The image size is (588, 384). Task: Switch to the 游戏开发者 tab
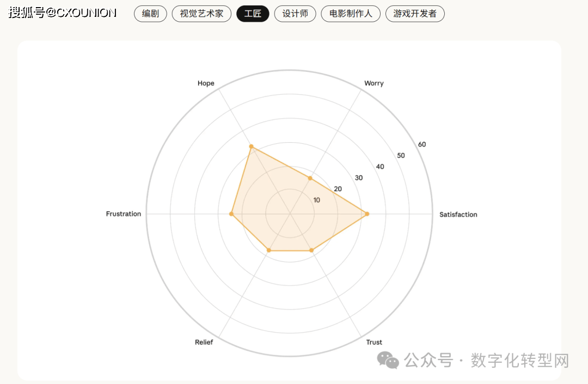[415, 14]
